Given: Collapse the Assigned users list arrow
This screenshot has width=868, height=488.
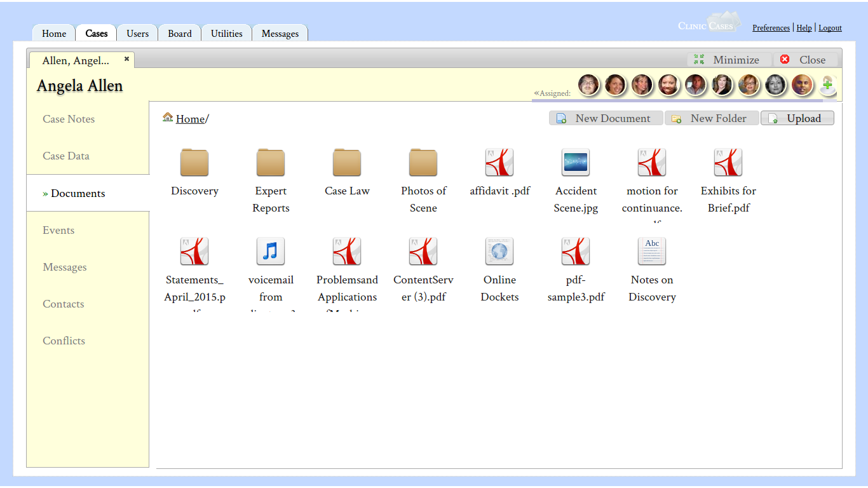Looking at the screenshot, I should [536, 93].
